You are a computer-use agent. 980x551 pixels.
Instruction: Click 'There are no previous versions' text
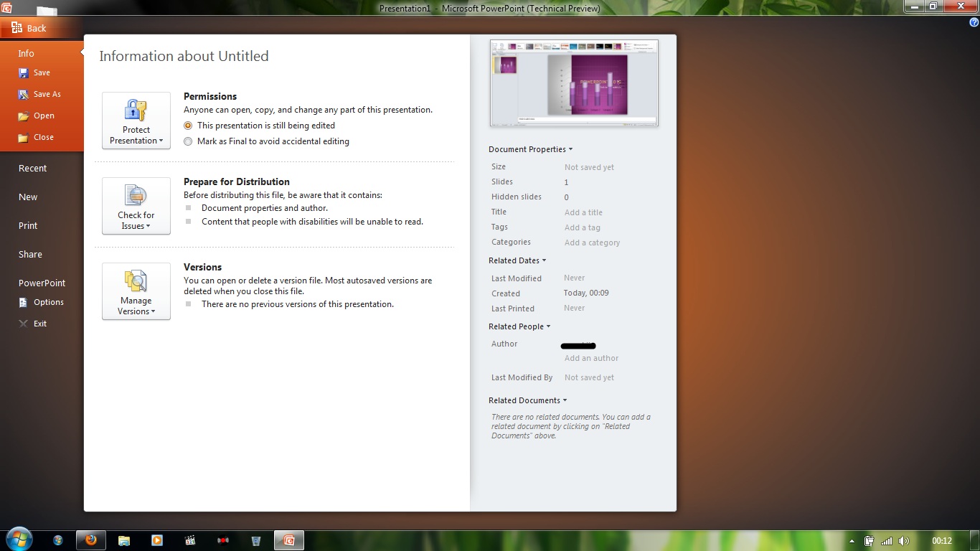298,304
